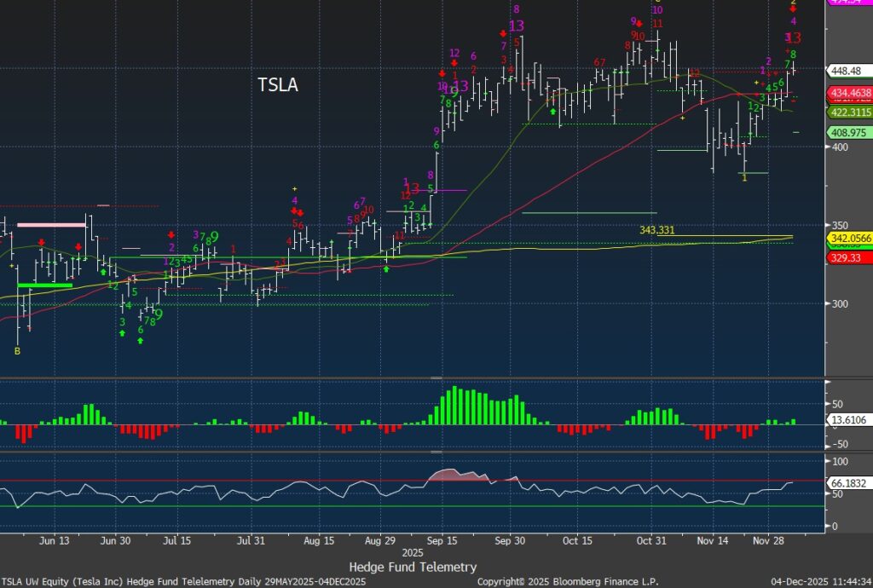Click the TSLA ticker title on chart
Image resolution: width=873 pixels, height=588 pixels.
click(278, 85)
